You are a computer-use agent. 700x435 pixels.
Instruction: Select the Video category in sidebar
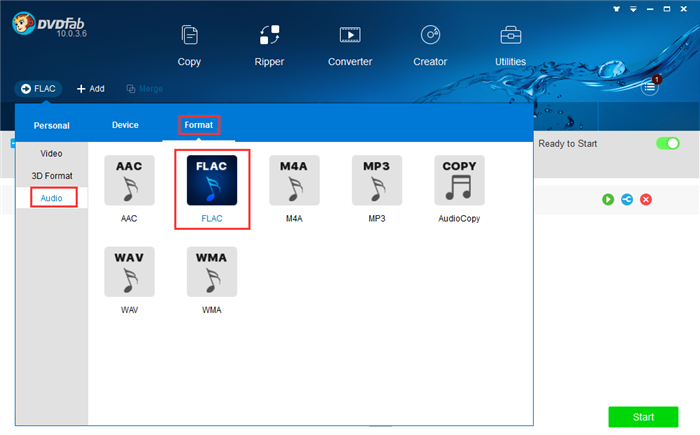click(x=51, y=154)
